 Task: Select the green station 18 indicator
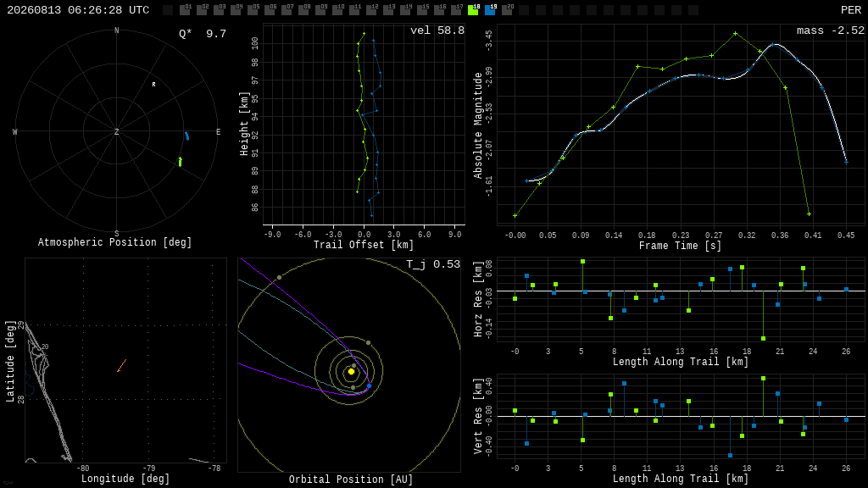[473, 10]
